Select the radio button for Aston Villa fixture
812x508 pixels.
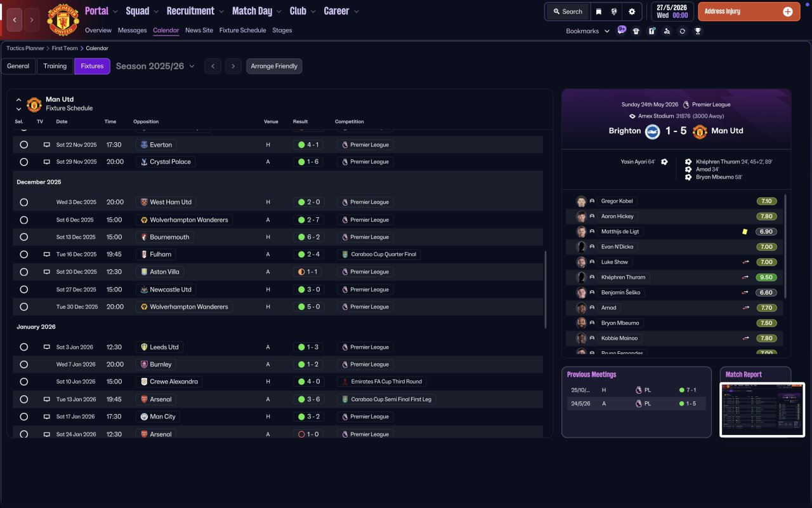(x=24, y=272)
